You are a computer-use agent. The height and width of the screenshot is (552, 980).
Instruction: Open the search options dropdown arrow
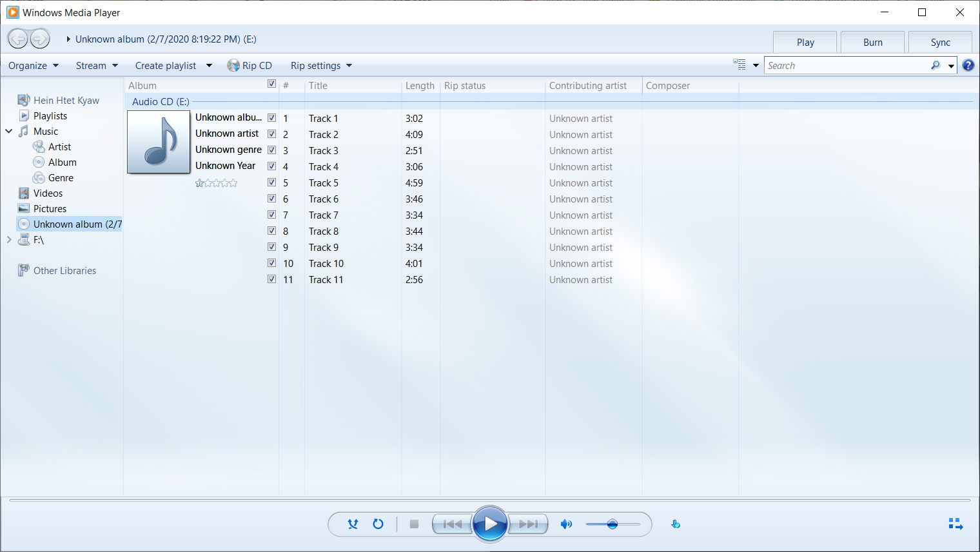[x=951, y=66]
